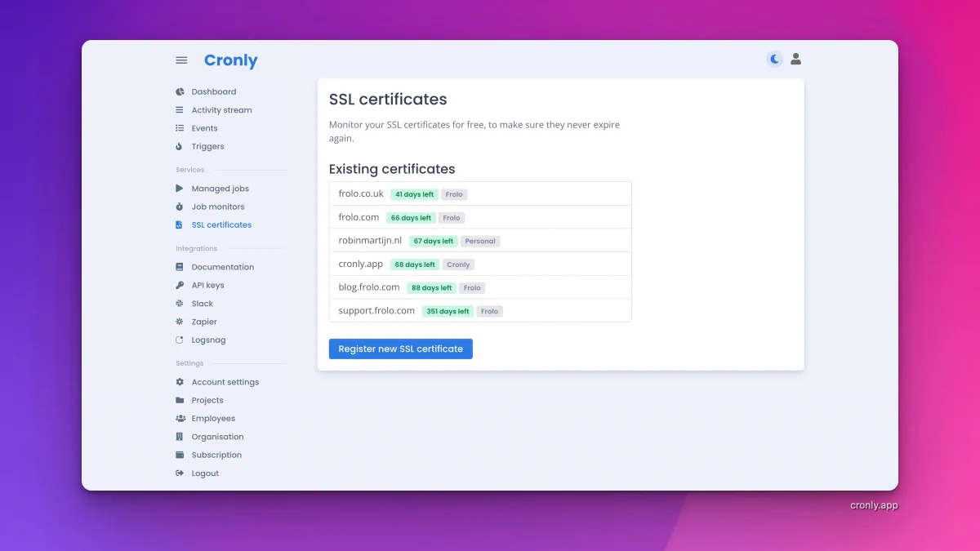Viewport: 980px width, 551px height.
Task: Click the '68 days left' badge
Action: 415,264
